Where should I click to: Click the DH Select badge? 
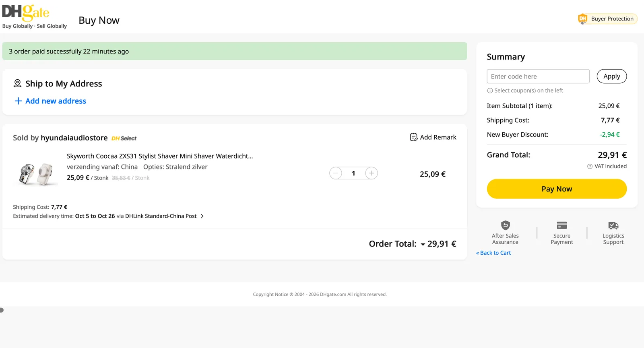[x=124, y=138]
